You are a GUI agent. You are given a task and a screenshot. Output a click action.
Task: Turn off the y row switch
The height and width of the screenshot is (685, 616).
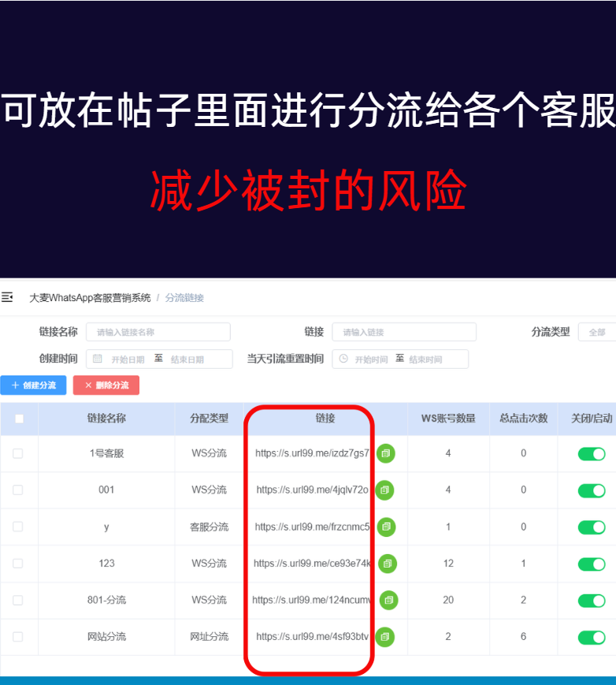(592, 527)
